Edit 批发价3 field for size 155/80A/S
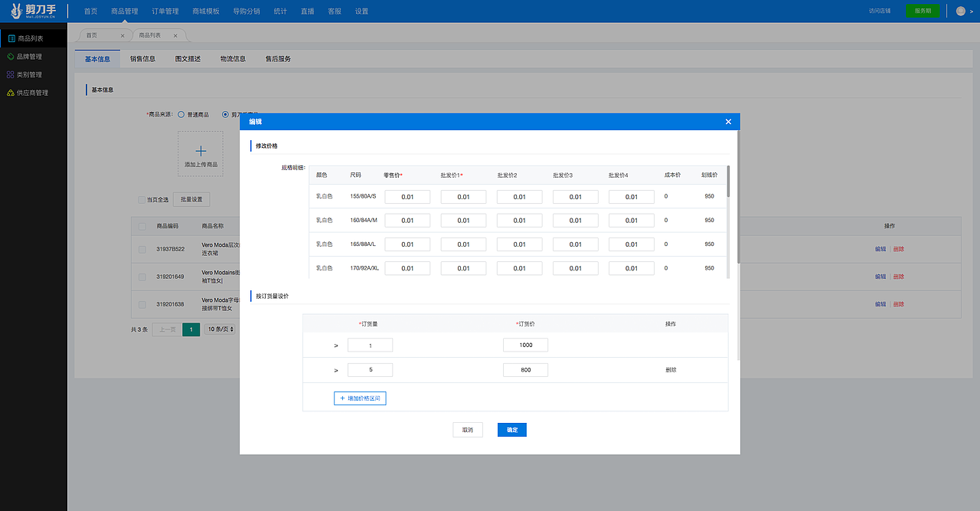 tap(576, 197)
